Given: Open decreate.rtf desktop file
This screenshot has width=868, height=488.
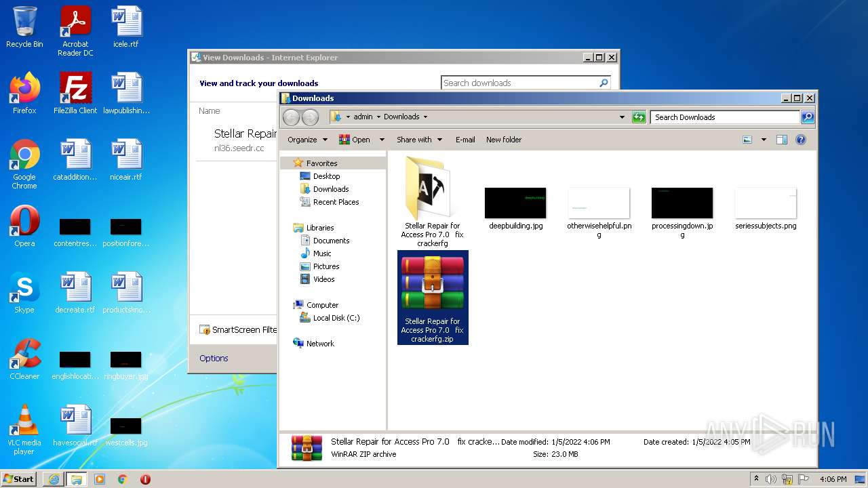Looking at the screenshot, I should 75,293.
